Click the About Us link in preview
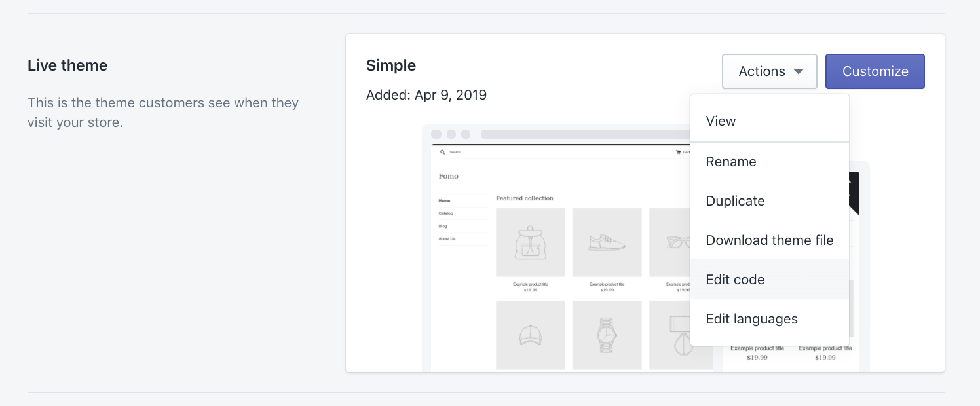 447,239
